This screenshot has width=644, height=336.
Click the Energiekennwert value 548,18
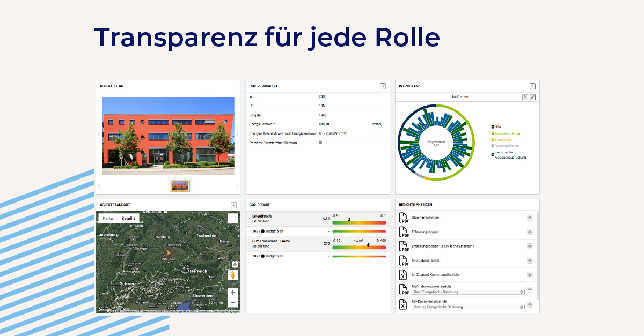click(x=324, y=124)
